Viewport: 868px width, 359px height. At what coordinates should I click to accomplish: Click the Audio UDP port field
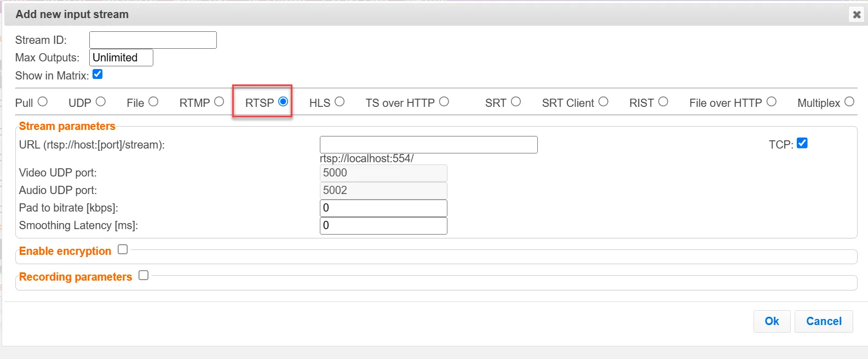click(x=383, y=190)
